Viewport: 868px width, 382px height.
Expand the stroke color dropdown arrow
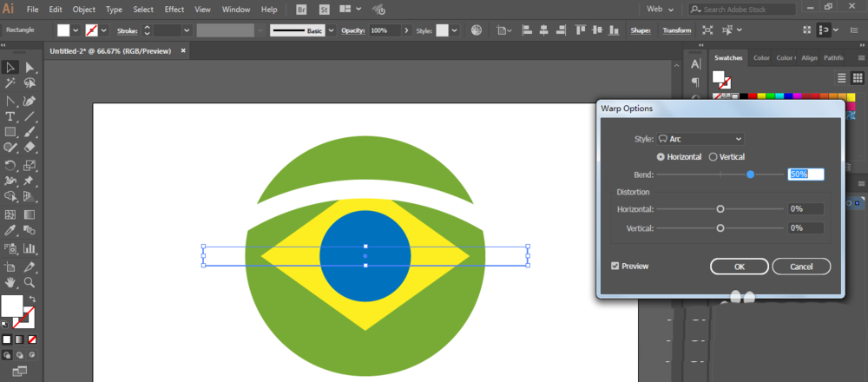pyautogui.click(x=104, y=30)
